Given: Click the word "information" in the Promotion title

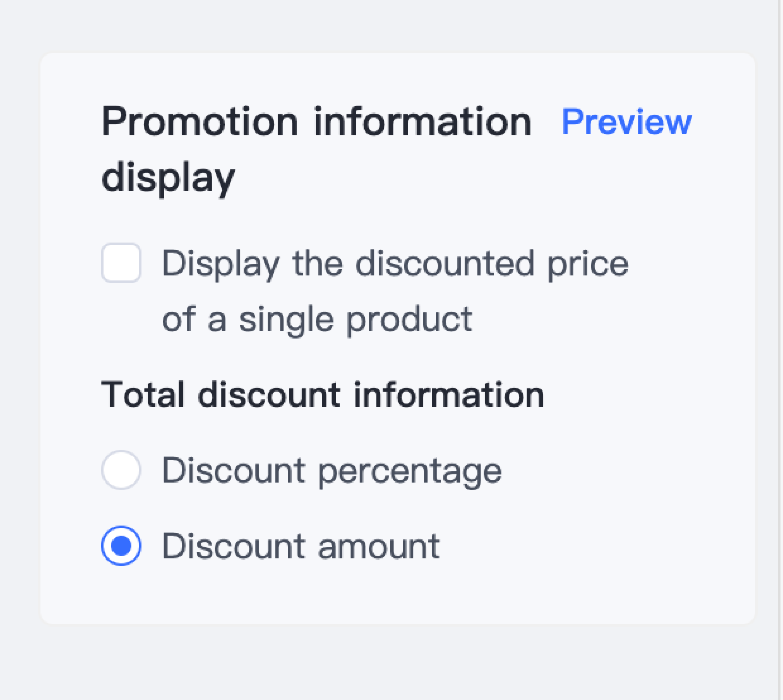Looking at the screenshot, I should (423, 122).
